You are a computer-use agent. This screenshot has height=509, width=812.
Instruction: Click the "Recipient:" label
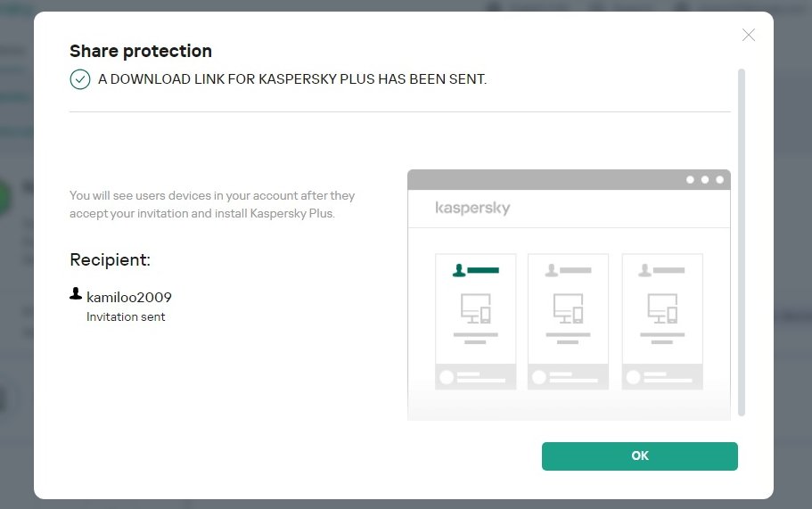pyautogui.click(x=111, y=259)
